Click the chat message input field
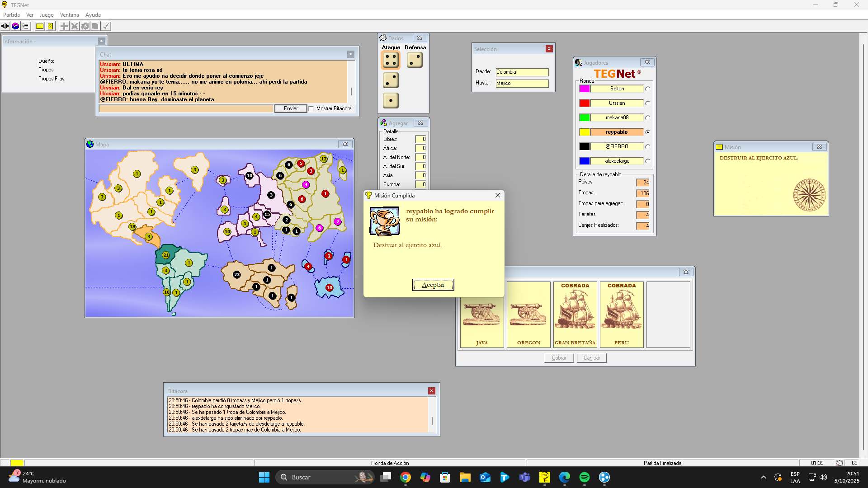This screenshot has width=868, height=488. pos(186,108)
